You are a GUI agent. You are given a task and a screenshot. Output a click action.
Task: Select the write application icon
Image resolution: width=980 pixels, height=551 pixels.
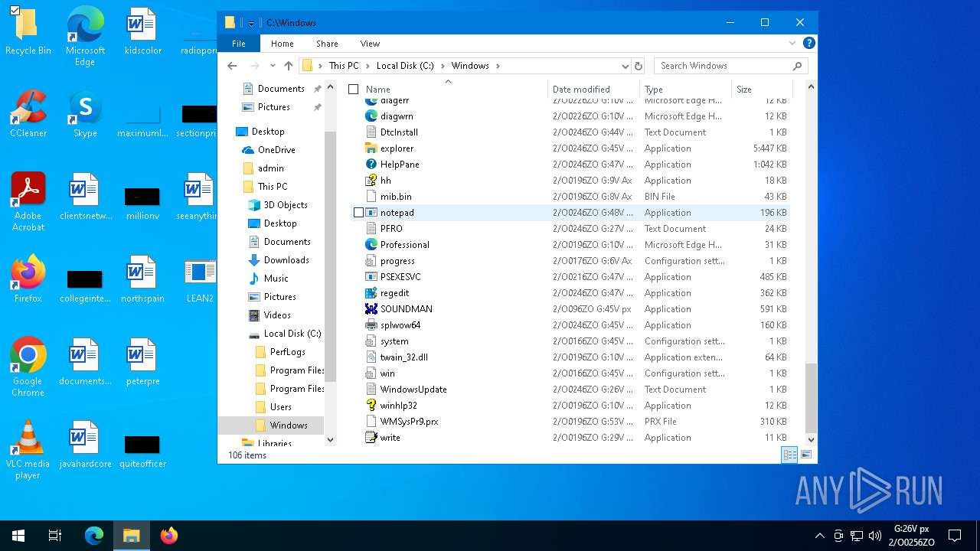(371, 438)
